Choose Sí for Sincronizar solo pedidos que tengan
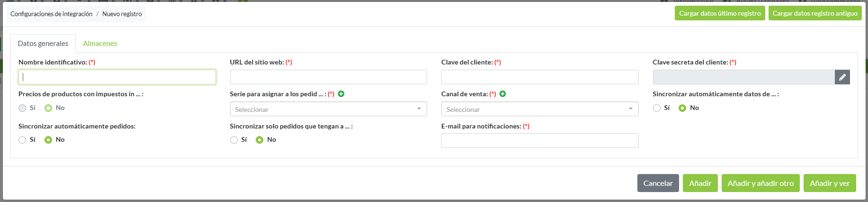 point(234,140)
